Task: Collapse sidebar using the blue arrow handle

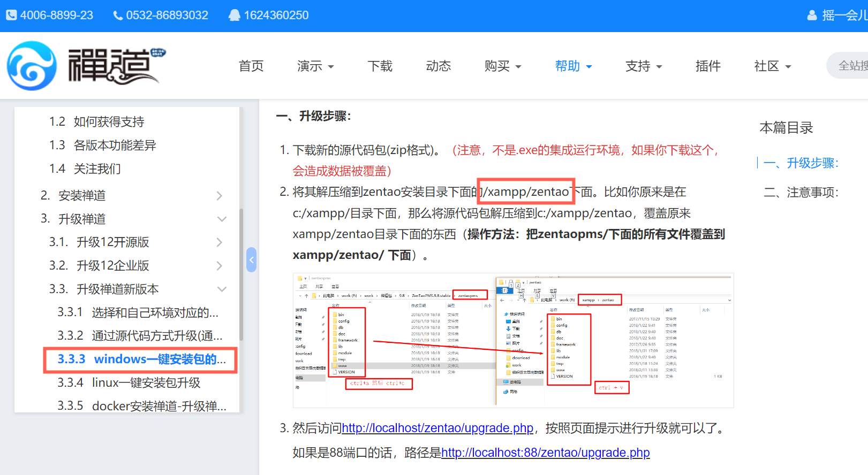Action: click(x=251, y=260)
